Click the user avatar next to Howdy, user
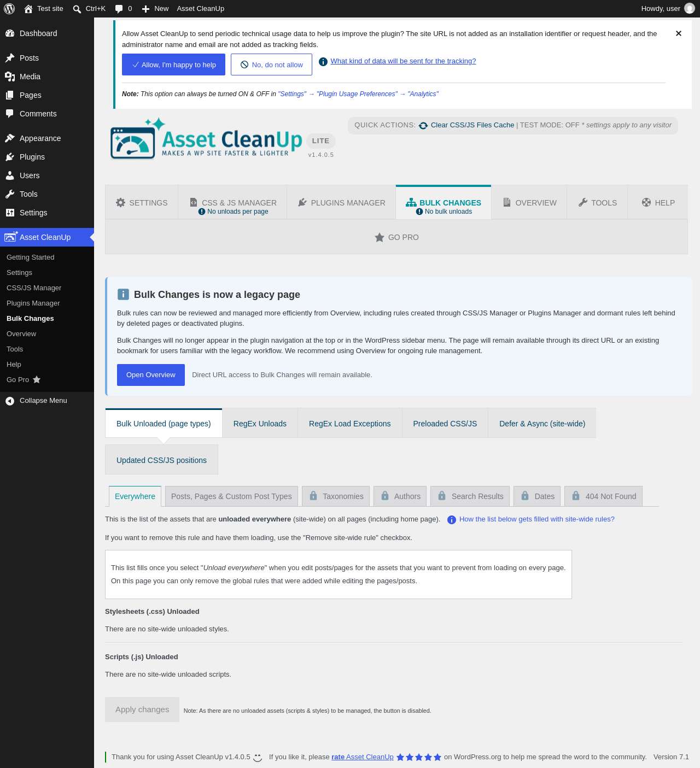 coord(690,9)
